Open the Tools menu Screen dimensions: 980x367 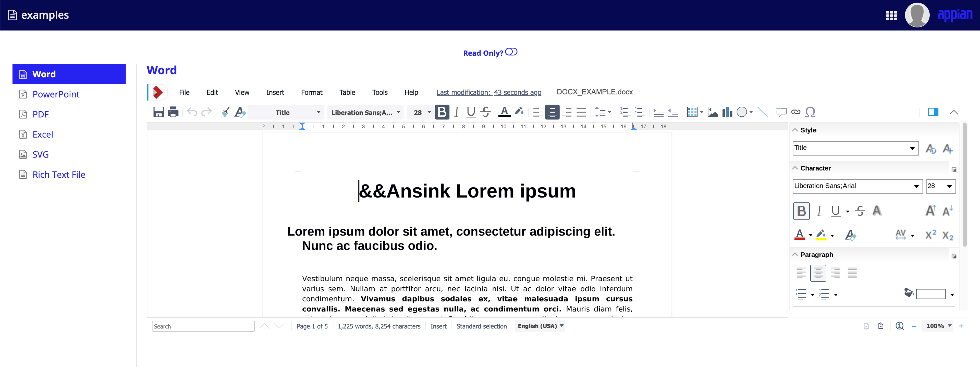tap(380, 92)
